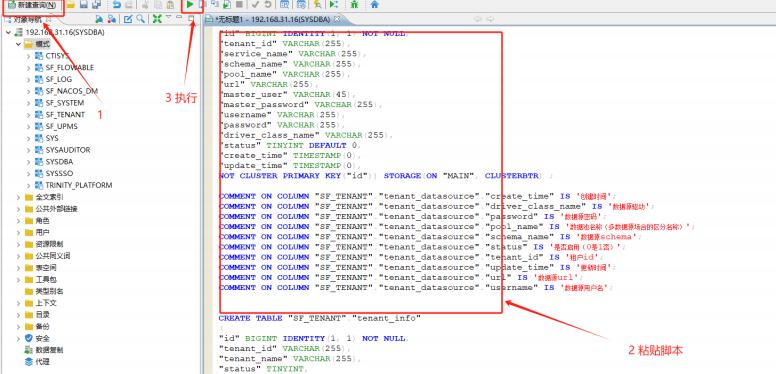Click the green bug debug icon

point(355,4)
